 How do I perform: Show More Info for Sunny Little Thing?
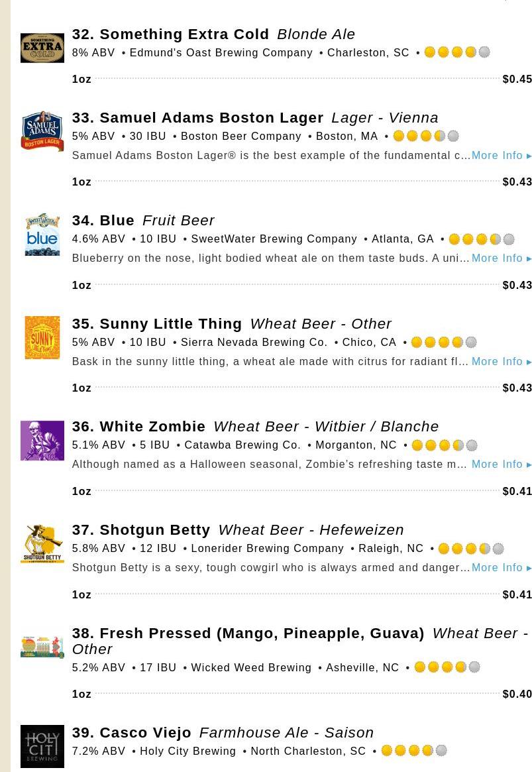click(x=502, y=362)
